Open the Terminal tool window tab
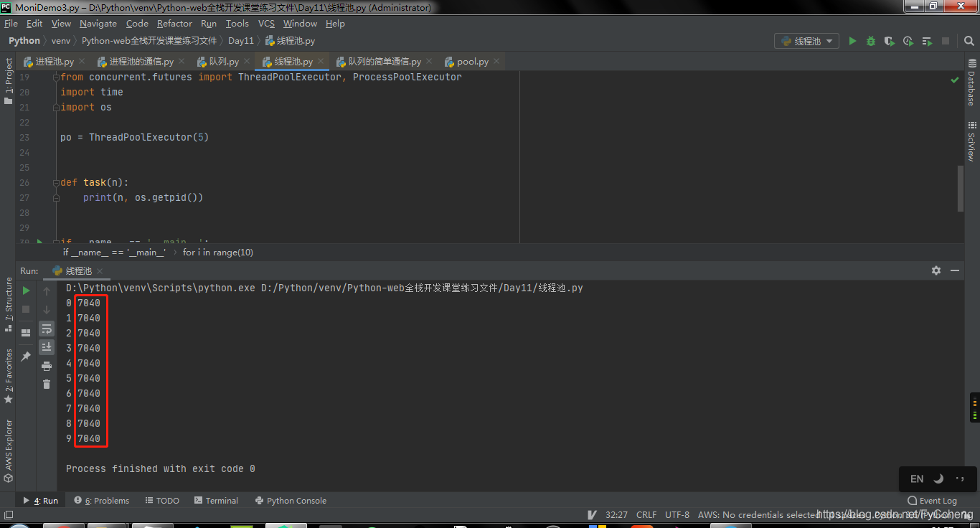 [x=216, y=501]
